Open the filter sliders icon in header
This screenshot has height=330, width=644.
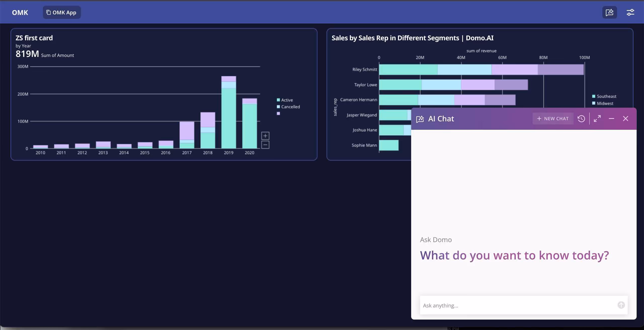(630, 12)
